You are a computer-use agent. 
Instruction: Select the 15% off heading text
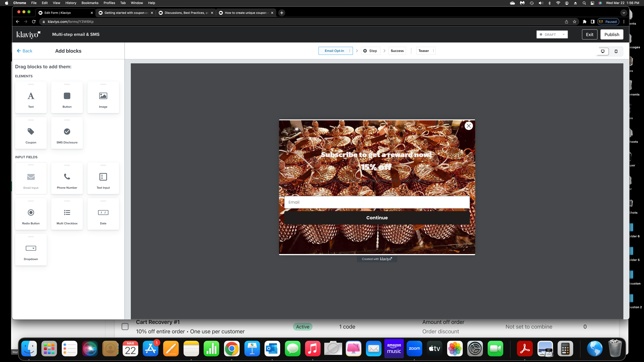point(376,167)
